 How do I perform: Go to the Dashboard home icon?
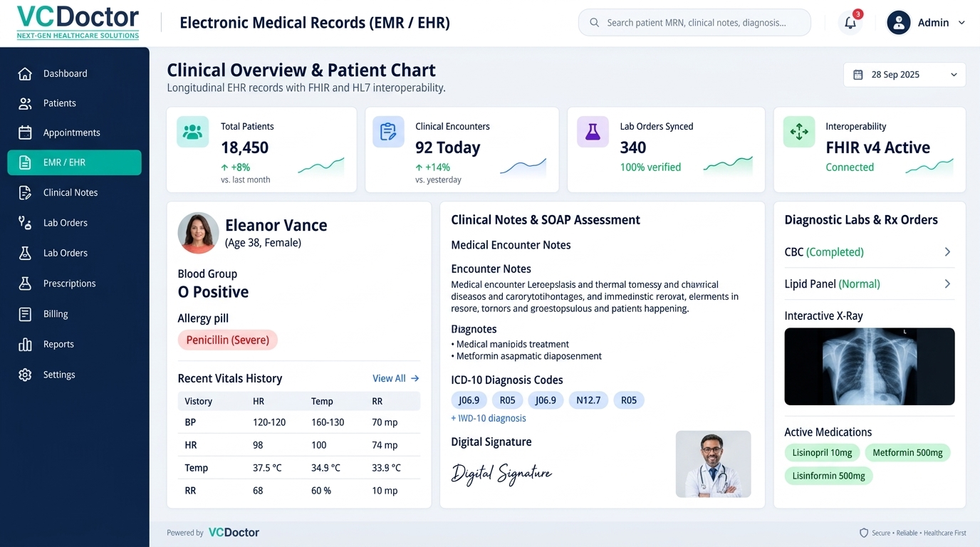coord(25,73)
